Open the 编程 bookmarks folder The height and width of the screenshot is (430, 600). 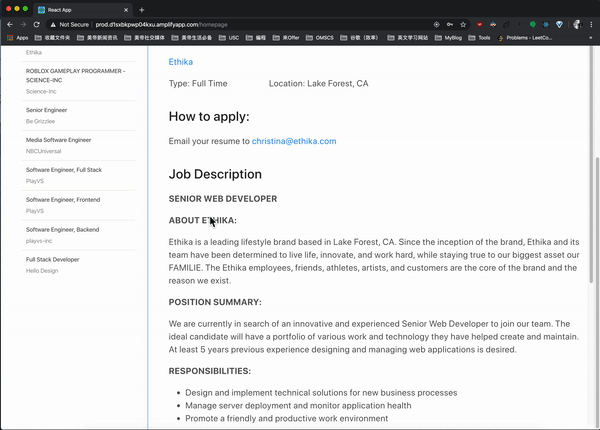(256, 37)
